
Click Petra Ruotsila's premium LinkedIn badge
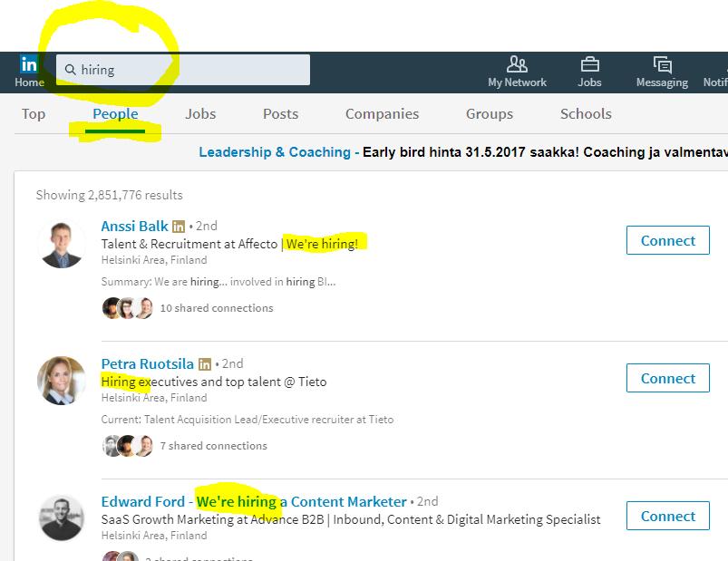pos(204,364)
